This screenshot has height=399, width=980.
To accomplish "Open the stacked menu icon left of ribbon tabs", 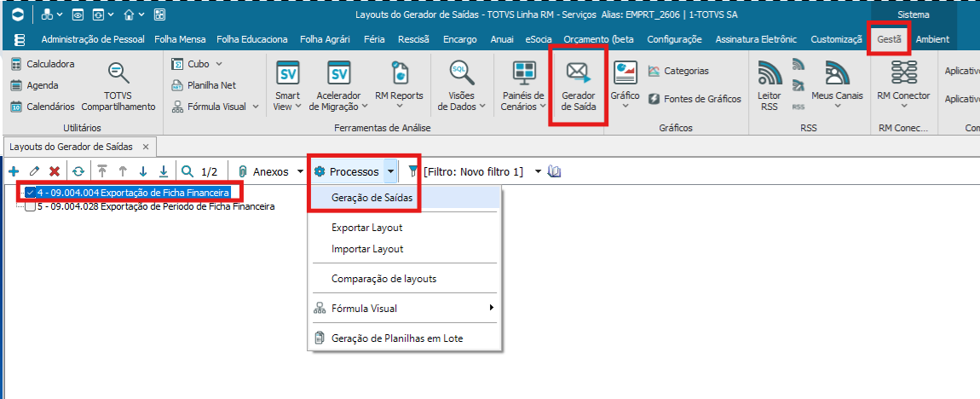I will pos(20,39).
